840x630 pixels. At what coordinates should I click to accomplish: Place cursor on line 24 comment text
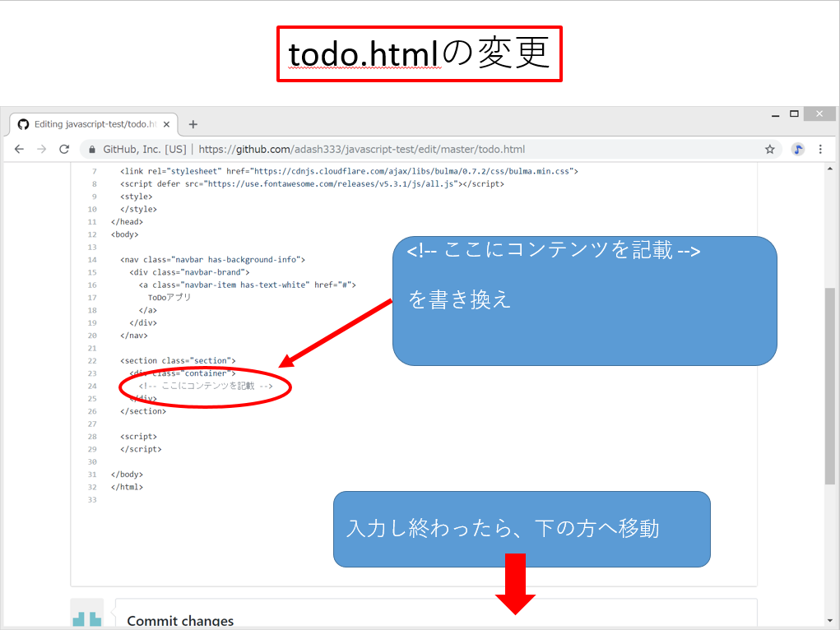click(205, 386)
